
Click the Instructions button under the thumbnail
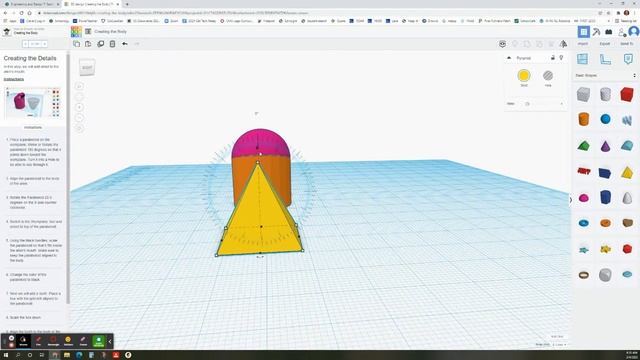33,127
